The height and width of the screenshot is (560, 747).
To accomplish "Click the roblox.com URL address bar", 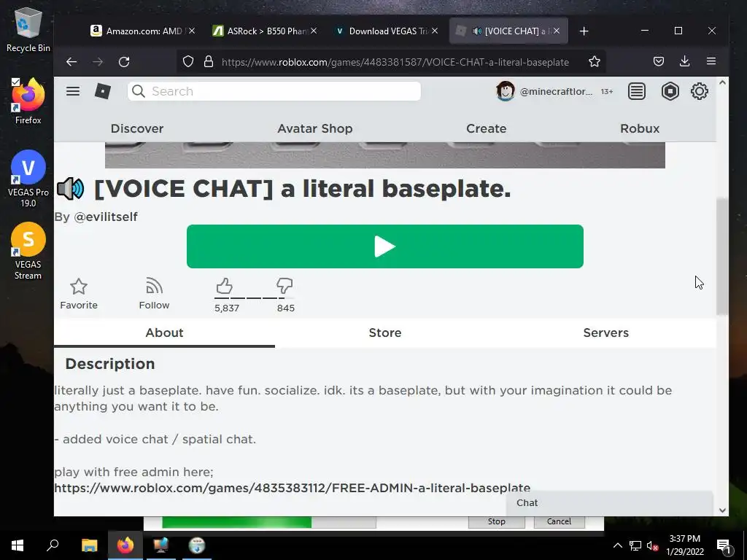I will point(395,62).
